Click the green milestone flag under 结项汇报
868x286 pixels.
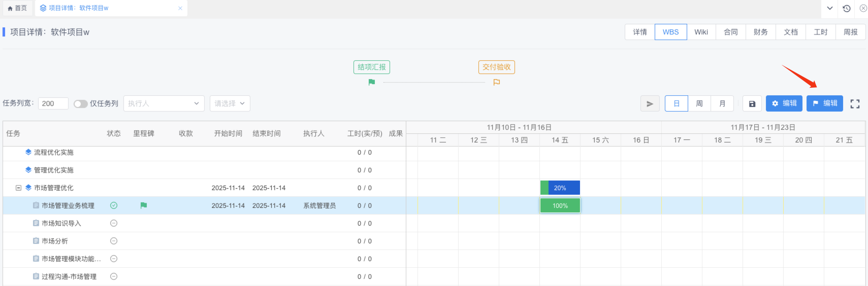click(372, 82)
